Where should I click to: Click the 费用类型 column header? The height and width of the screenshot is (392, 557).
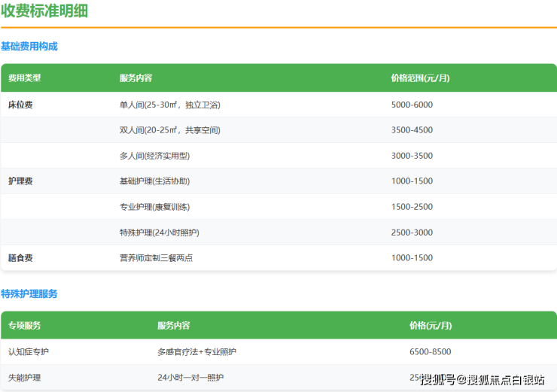pyautogui.click(x=24, y=78)
